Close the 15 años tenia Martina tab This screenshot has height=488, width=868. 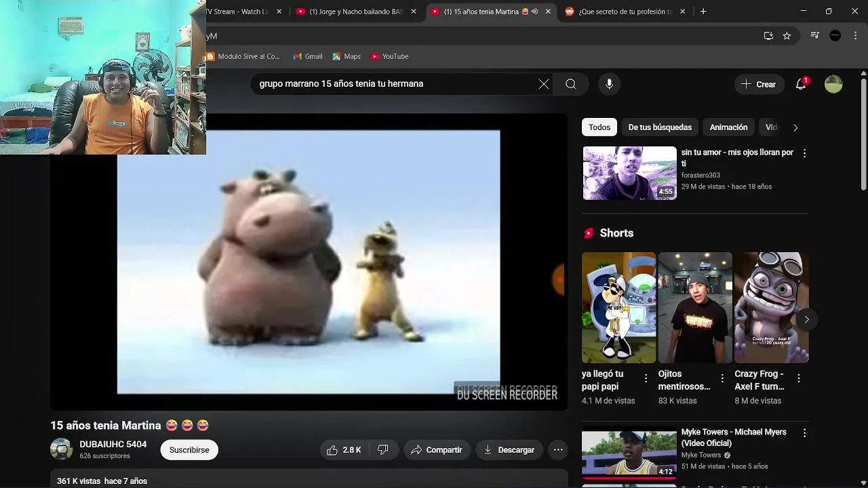[x=548, y=12]
